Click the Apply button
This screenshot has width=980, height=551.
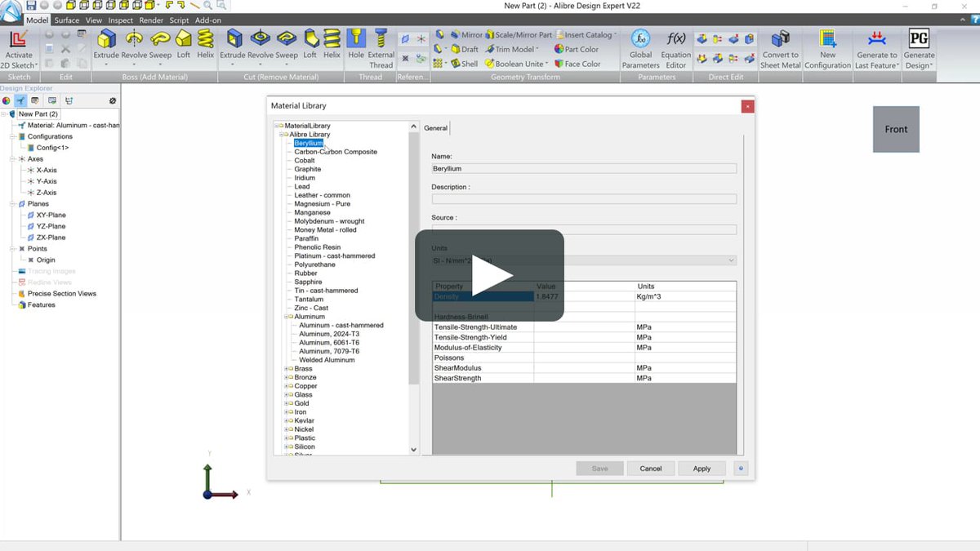pos(702,469)
